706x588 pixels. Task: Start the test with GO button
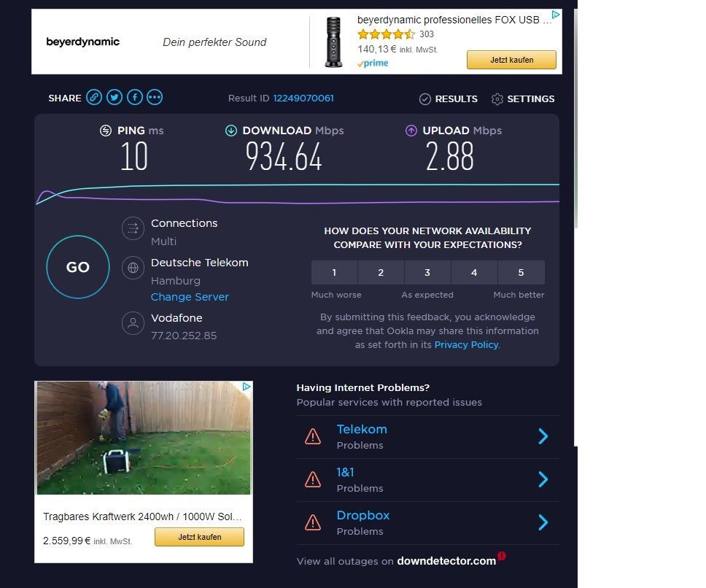click(x=78, y=267)
